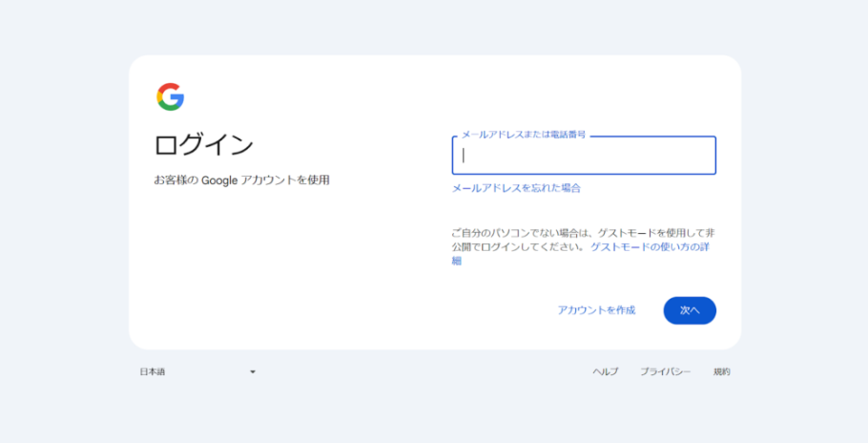The image size is (868, 443).
Task: Open the メールアドレスを忘れた場合 link
Action: 516,188
